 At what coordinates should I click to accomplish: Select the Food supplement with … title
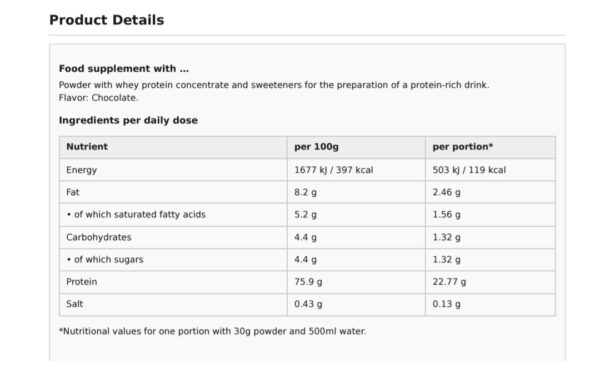tap(124, 68)
